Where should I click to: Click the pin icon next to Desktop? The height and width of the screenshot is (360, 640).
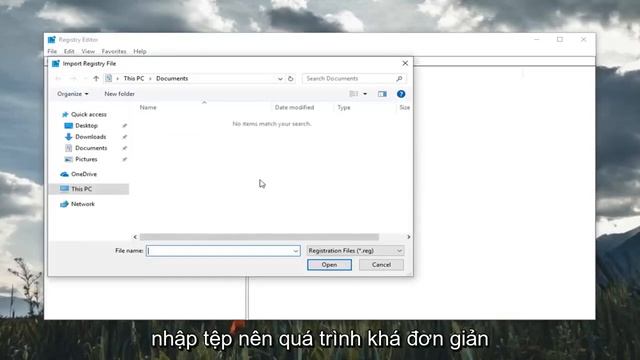click(124, 126)
